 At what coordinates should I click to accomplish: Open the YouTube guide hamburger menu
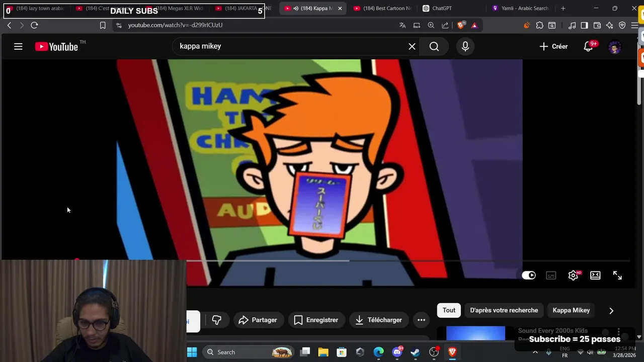(18, 47)
